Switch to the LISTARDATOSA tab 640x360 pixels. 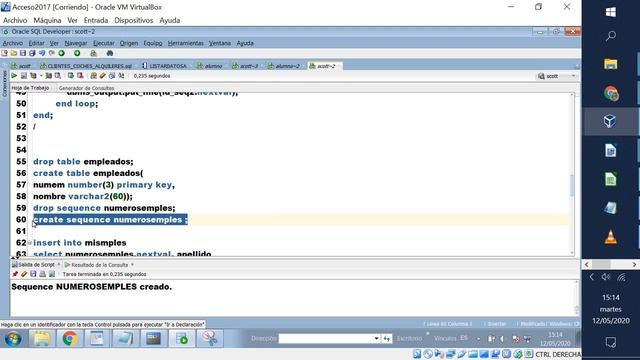164,66
